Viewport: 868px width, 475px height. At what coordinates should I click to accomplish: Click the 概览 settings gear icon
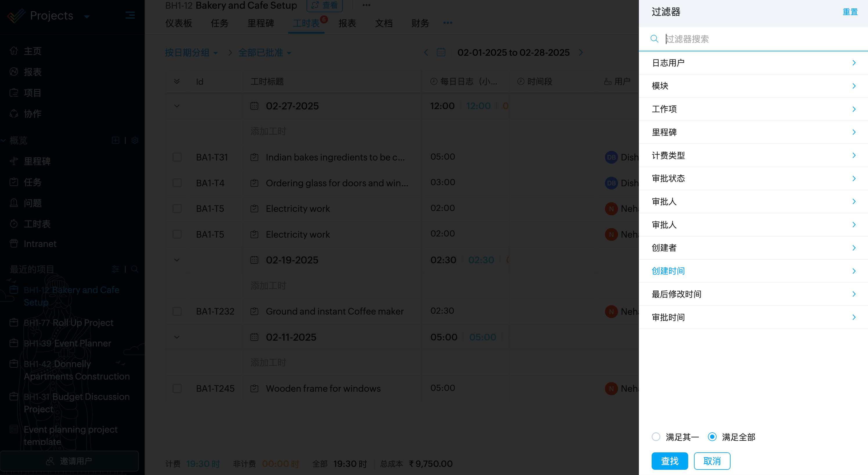coord(135,140)
